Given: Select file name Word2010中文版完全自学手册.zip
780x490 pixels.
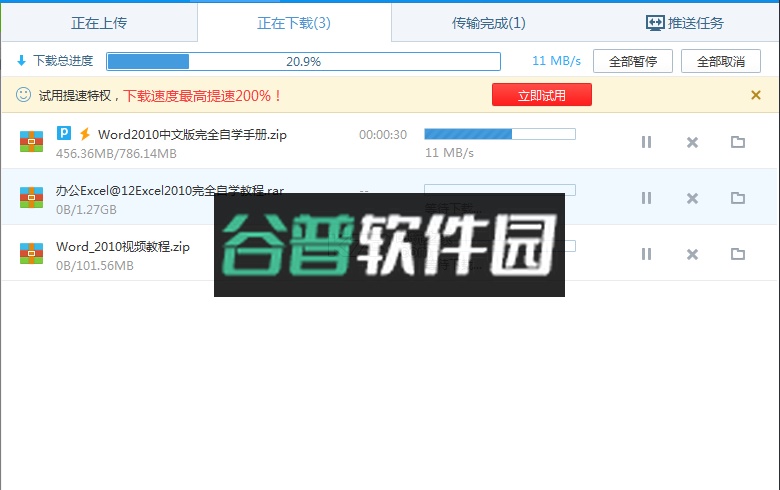Looking at the screenshot, I should pyautogui.click(x=192, y=134).
